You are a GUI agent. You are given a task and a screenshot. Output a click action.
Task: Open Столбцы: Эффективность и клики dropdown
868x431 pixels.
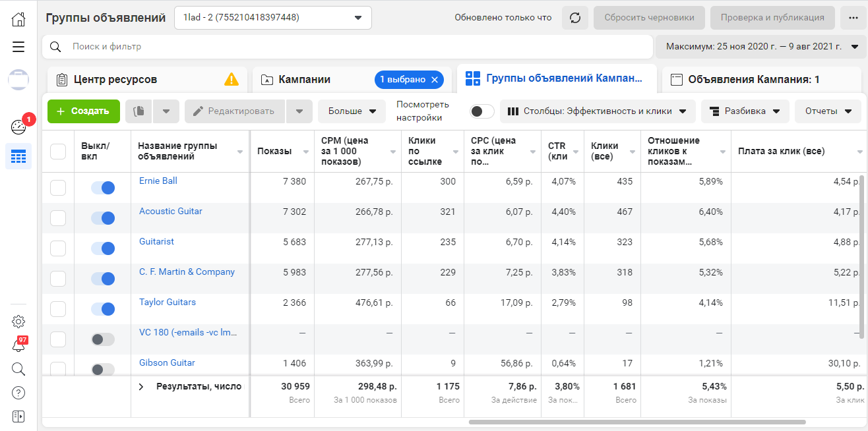pos(598,111)
